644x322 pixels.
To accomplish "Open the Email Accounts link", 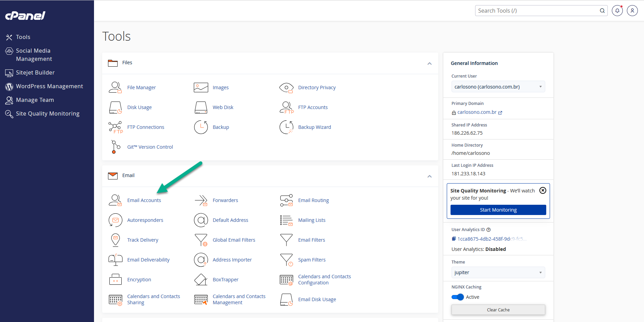I will (144, 200).
